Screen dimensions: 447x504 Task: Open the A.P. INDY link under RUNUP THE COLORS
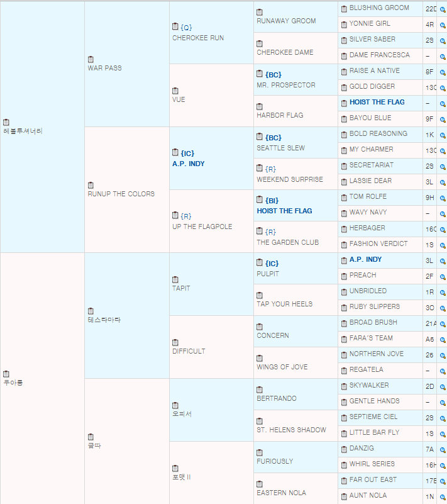click(188, 164)
